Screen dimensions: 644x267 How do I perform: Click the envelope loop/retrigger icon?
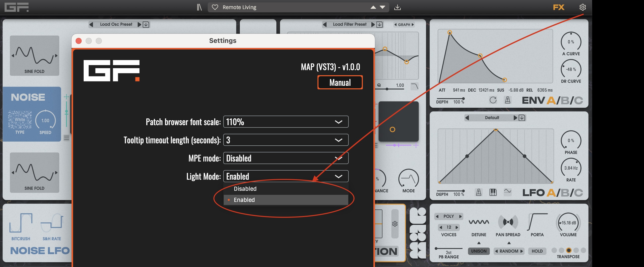[x=493, y=100]
